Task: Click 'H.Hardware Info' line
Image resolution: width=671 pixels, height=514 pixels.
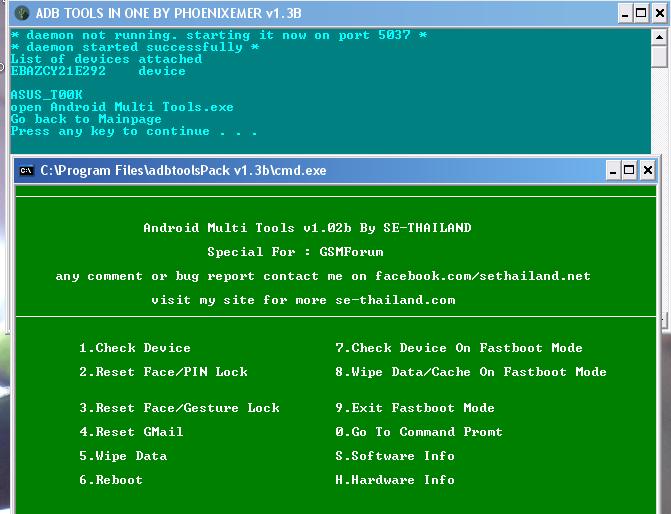Action: [395, 479]
